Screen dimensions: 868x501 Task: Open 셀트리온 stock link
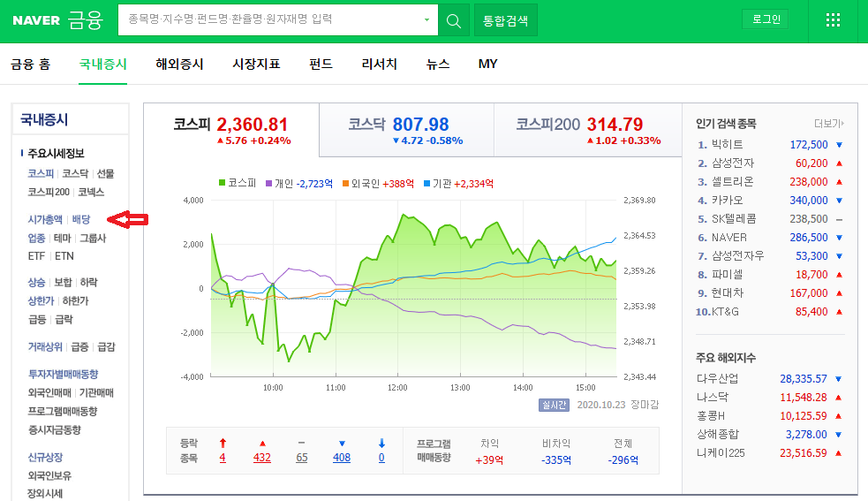click(732, 182)
